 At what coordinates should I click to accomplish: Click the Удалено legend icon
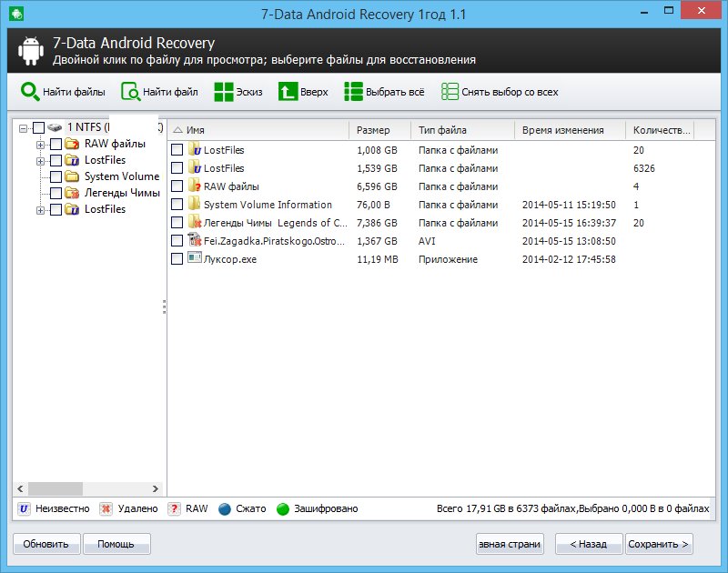[x=106, y=509]
